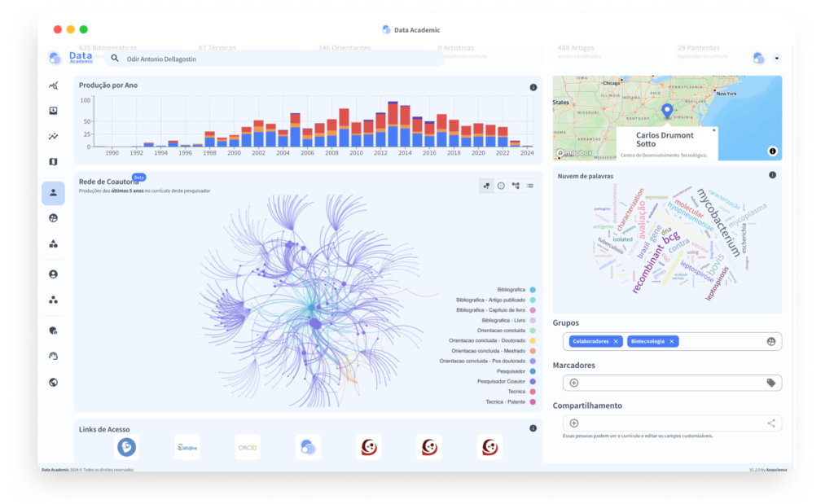Toggle Bibliografica - Capitulo de livro legend entry
This screenshot has height=504, width=834.
tap(495, 310)
